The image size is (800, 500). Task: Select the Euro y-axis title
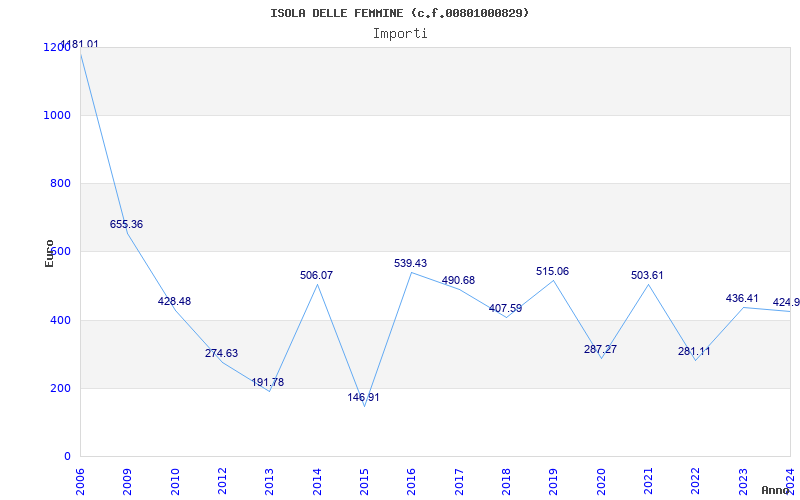point(50,253)
